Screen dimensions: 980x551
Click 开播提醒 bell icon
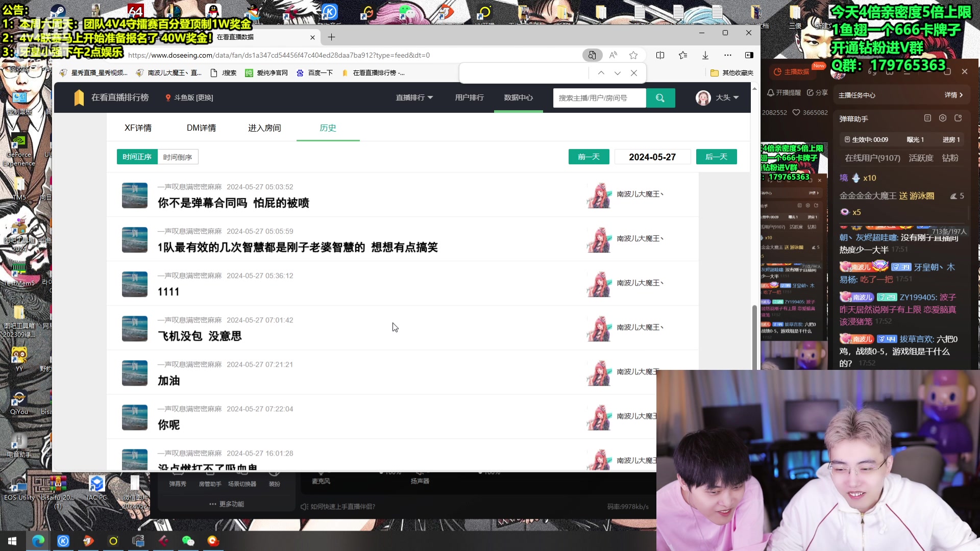coord(771,93)
